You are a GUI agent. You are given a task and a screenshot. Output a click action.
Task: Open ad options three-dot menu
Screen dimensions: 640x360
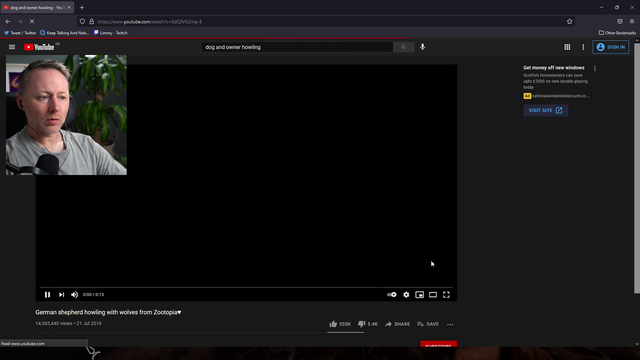(595, 68)
